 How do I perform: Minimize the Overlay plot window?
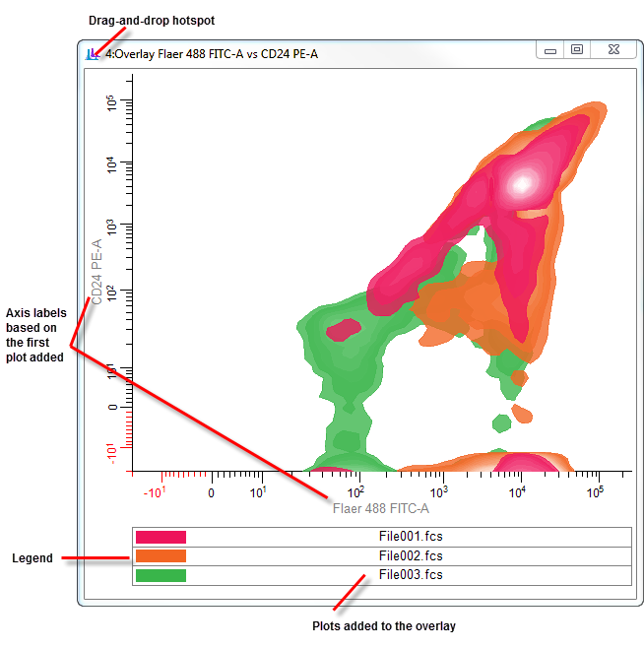click(550, 50)
